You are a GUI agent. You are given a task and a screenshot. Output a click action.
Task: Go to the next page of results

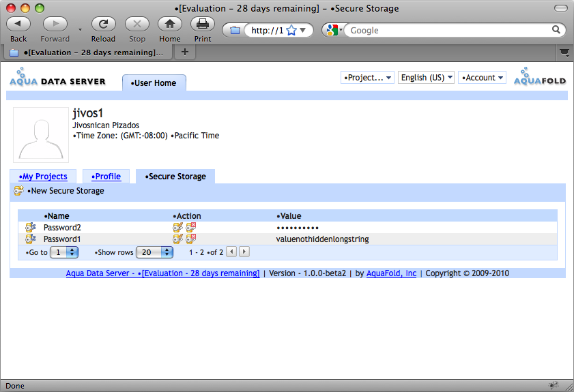click(244, 252)
